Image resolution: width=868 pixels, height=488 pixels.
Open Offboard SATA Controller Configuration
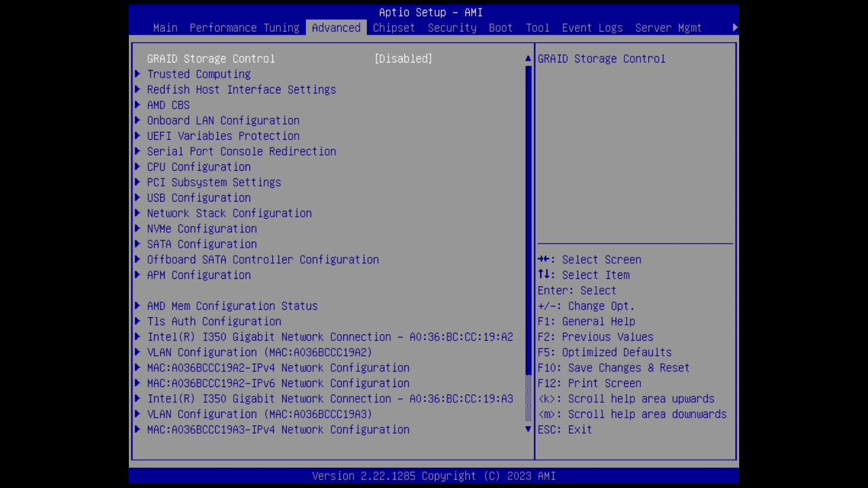click(262, 260)
